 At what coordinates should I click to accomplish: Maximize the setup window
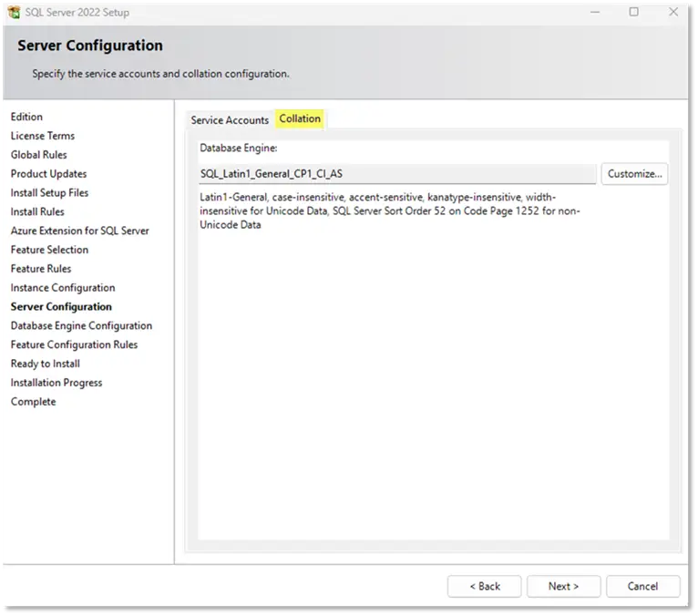(634, 12)
